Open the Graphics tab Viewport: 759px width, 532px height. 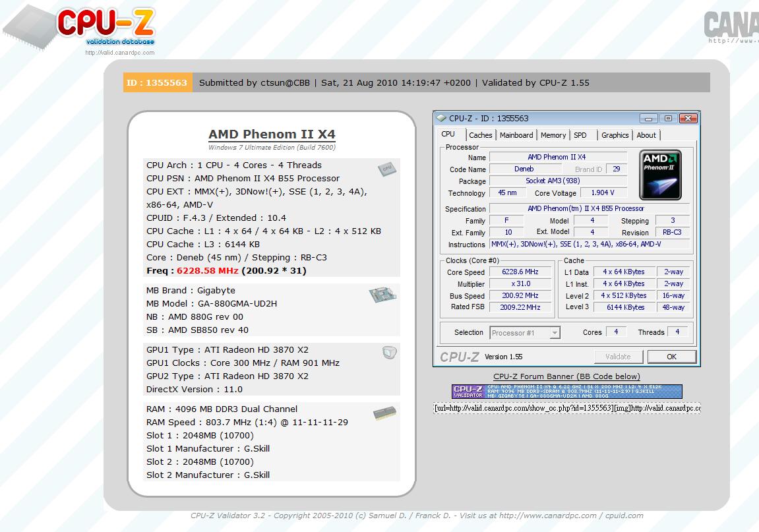tap(615, 135)
